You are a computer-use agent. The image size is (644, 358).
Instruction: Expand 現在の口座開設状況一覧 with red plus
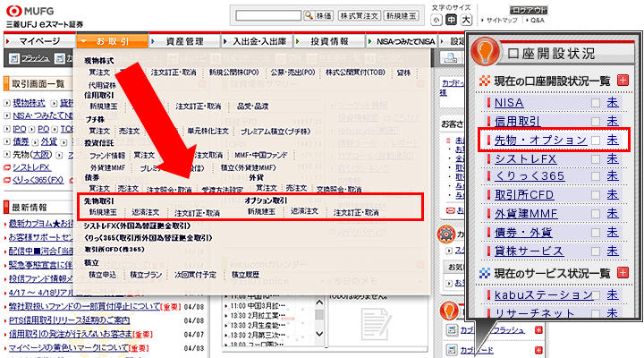pos(623,81)
